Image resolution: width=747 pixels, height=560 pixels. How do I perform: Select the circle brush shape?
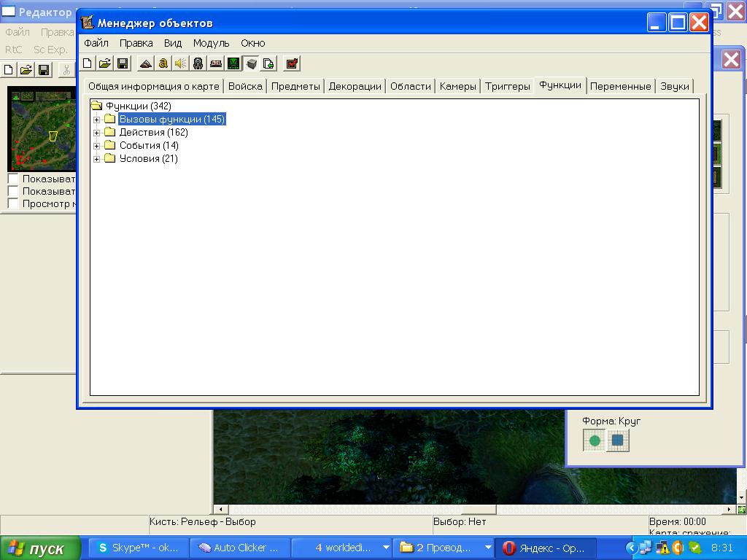click(x=594, y=440)
